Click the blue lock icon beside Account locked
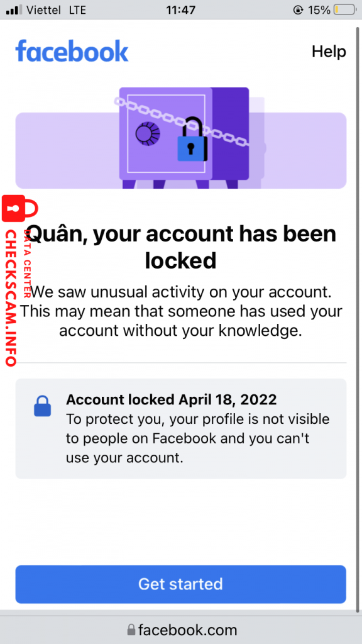Image resolution: width=362 pixels, height=644 pixels. 42,406
